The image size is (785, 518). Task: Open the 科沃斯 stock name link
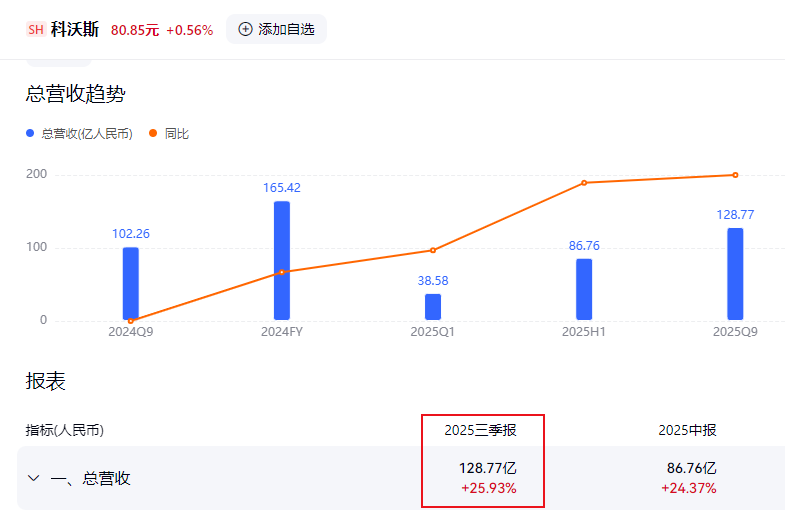pos(75,30)
